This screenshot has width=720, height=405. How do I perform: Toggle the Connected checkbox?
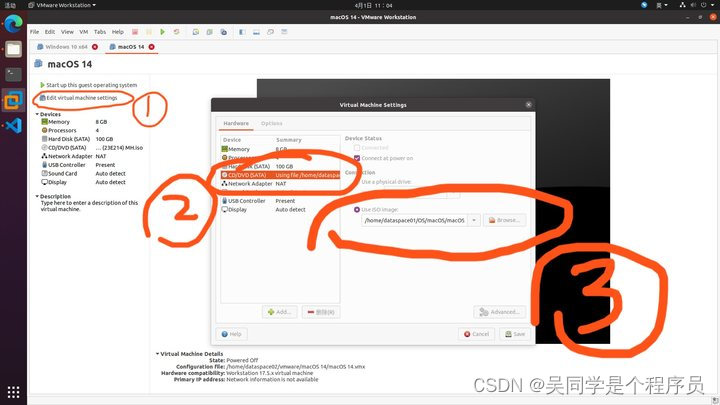pyautogui.click(x=357, y=148)
